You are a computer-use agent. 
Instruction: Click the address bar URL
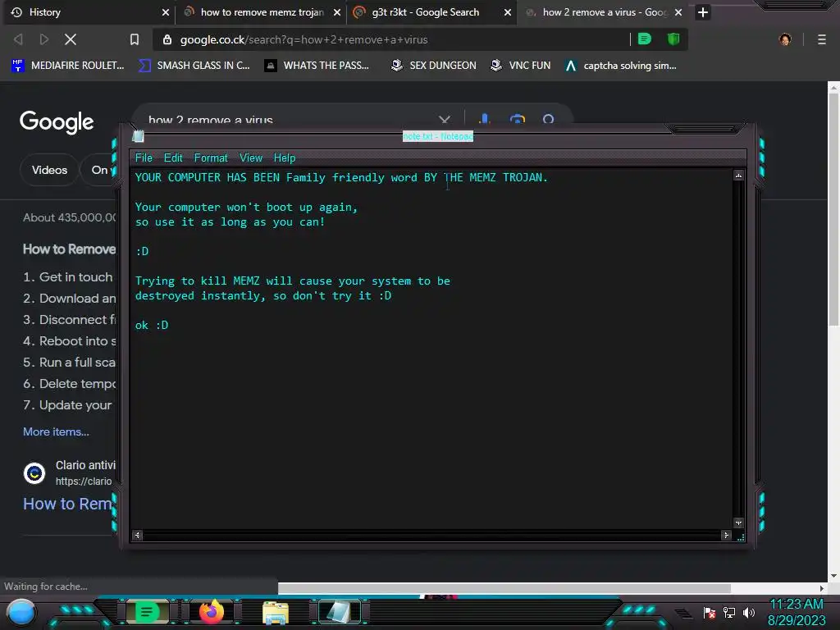pyautogui.click(x=304, y=39)
